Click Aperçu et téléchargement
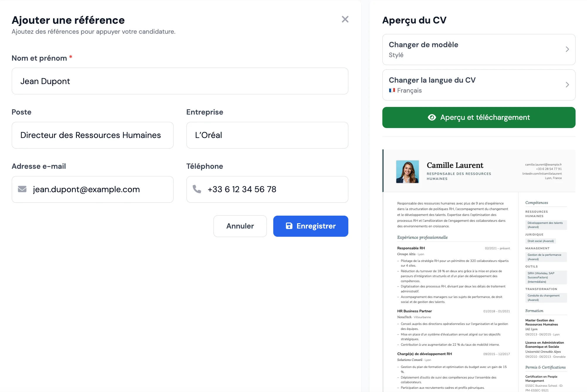This screenshot has height=392, width=587. [x=479, y=117]
